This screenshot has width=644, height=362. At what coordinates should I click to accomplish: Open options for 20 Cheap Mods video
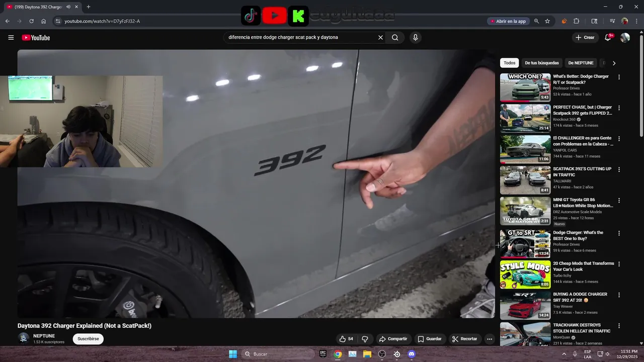pos(619,264)
